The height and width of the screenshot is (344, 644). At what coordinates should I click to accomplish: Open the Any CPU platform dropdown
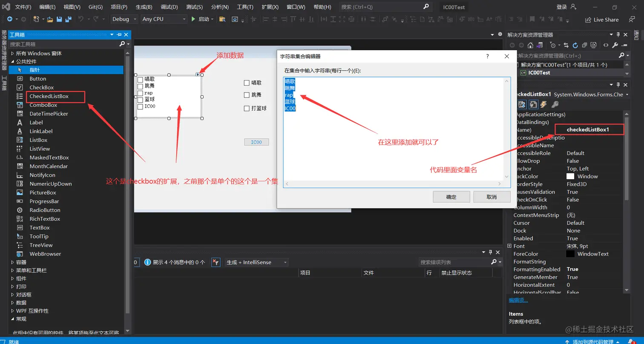(x=164, y=19)
